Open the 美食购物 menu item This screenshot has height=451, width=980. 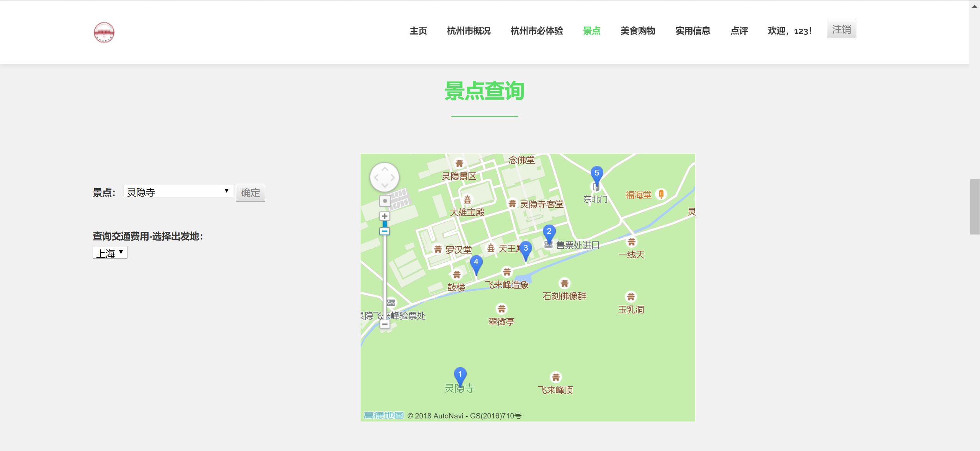tap(638, 31)
